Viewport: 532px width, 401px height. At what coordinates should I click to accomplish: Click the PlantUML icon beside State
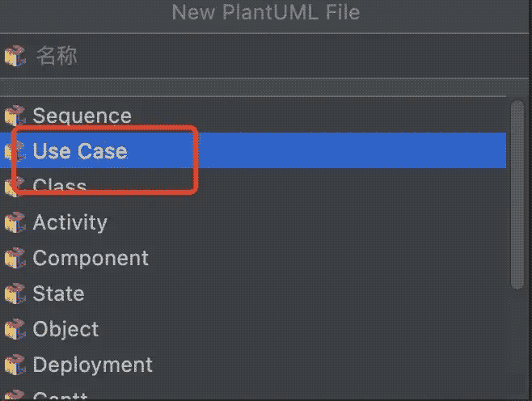(15, 293)
